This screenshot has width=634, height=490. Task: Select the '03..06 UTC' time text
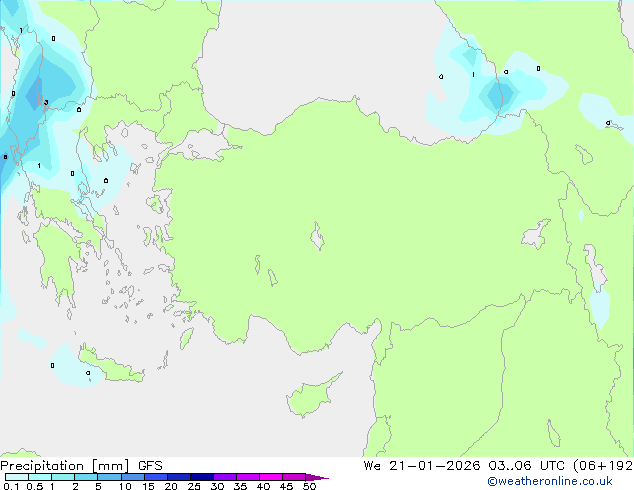(x=526, y=466)
